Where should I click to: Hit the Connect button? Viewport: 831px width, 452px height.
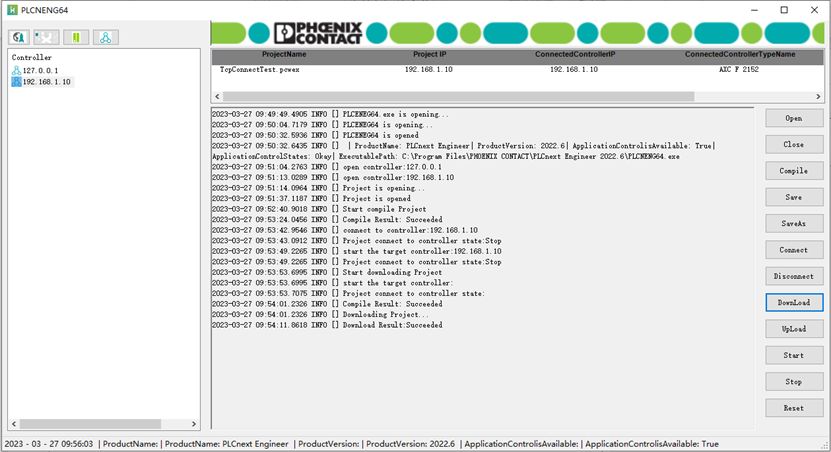[793, 250]
